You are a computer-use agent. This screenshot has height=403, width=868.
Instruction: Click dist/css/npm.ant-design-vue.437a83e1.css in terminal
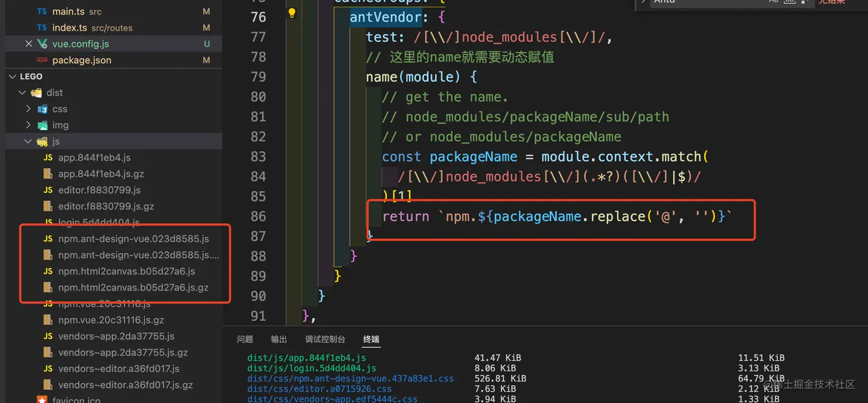[x=350, y=378]
